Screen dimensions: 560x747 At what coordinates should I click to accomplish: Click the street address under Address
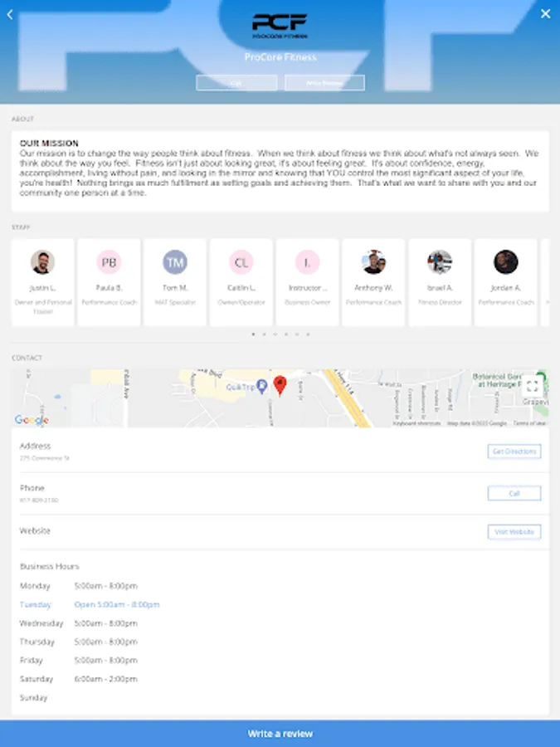point(44,458)
